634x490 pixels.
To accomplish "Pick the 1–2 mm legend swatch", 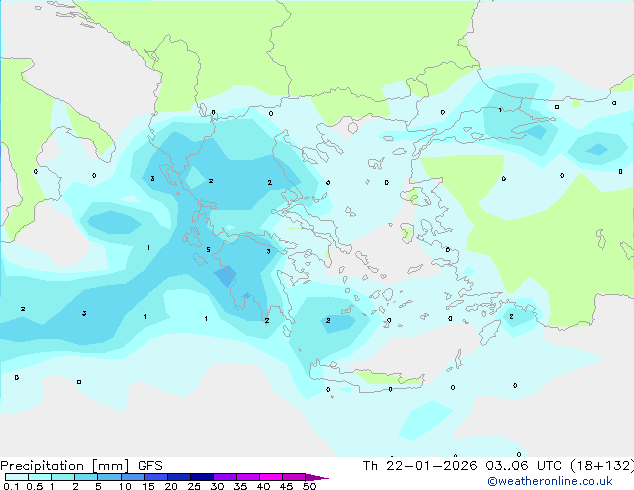I will pos(63,477).
